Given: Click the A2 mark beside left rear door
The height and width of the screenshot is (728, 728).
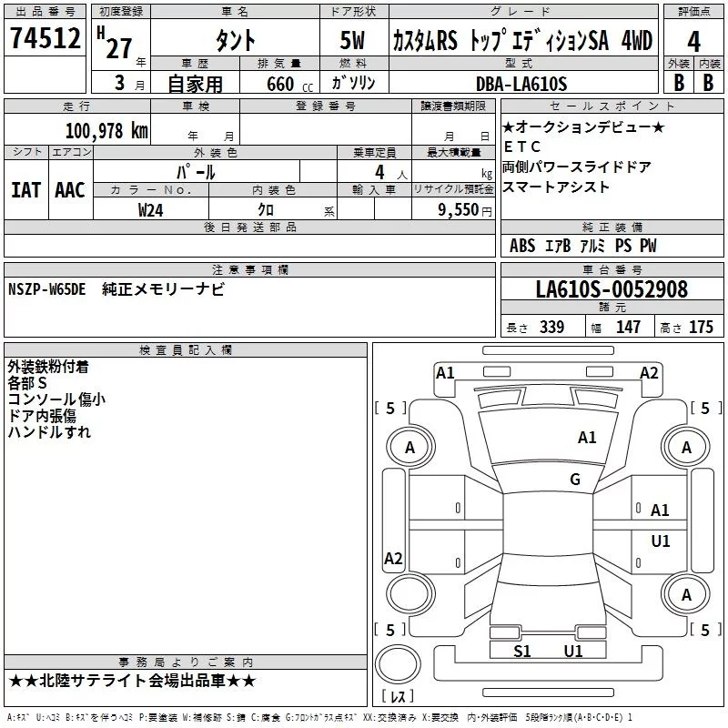Looking at the screenshot, I should click(393, 558).
